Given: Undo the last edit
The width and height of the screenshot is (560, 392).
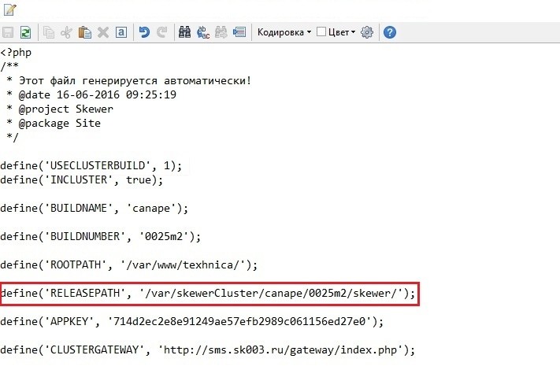Looking at the screenshot, I should click(144, 32).
